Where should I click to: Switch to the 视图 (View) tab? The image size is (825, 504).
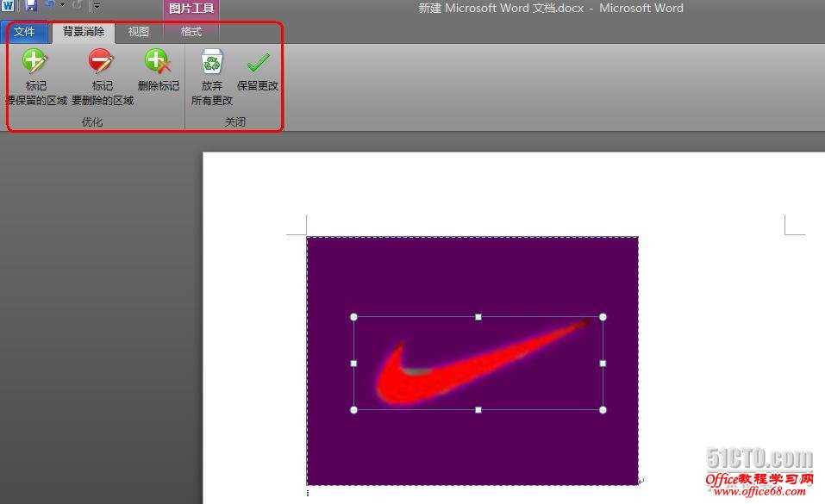[x=138, y=31]
